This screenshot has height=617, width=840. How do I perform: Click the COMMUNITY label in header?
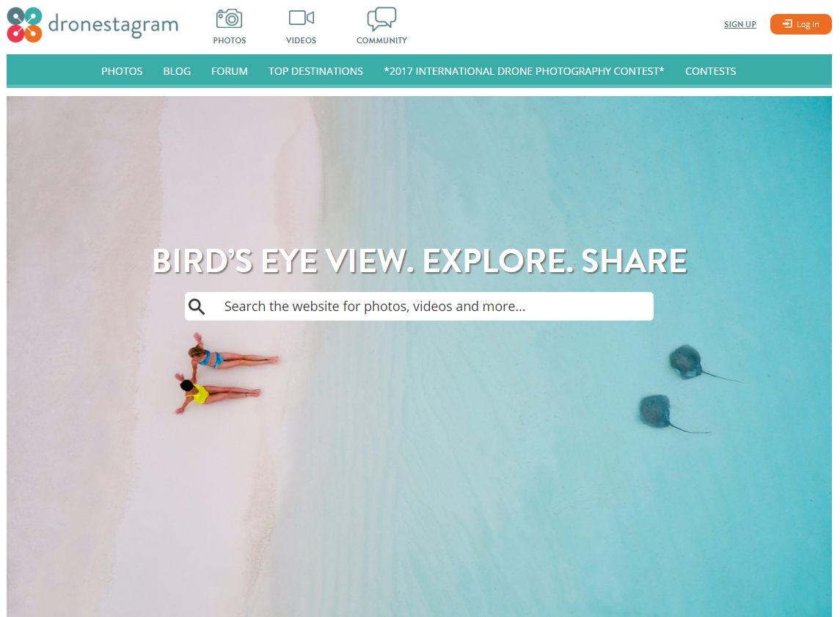click(381, 40)
